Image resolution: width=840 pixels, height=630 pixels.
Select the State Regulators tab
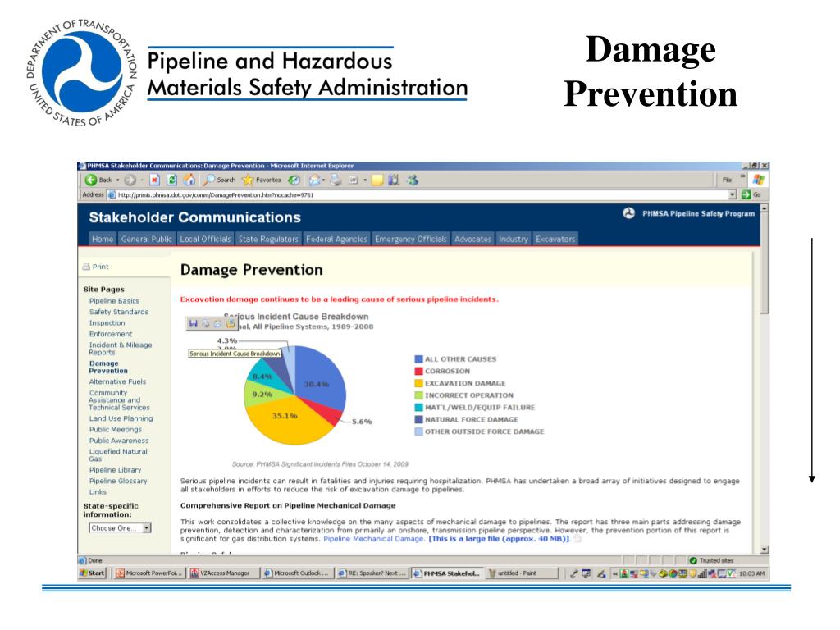point(268,239)
